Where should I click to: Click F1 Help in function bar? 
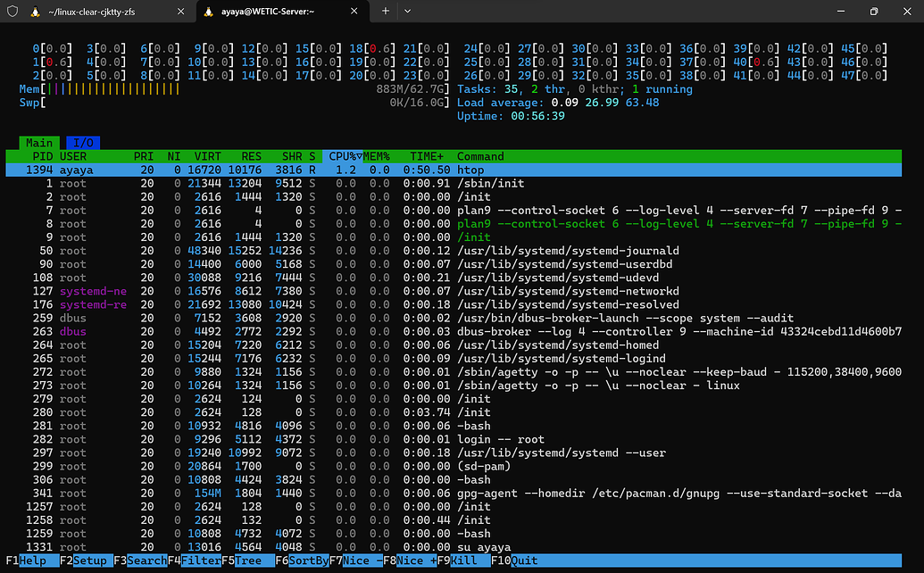tap(32, 561)
